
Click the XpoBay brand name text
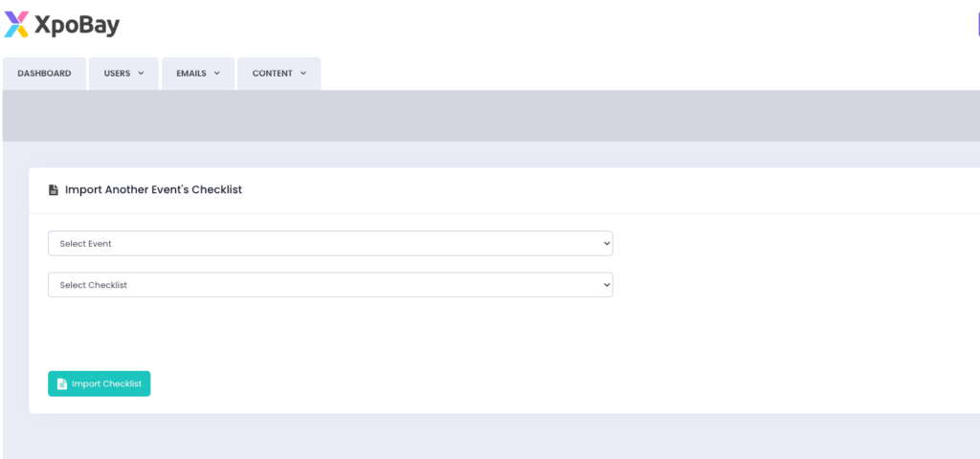point(77,26)
